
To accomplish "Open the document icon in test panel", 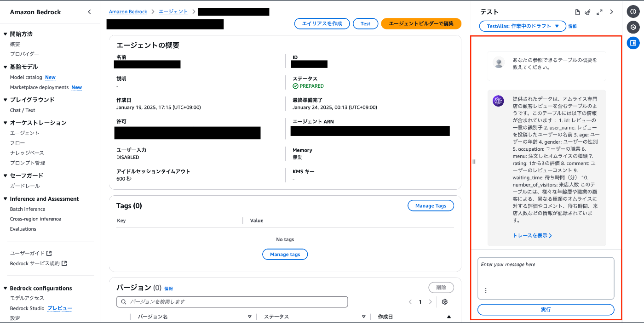I will (578, 12).
